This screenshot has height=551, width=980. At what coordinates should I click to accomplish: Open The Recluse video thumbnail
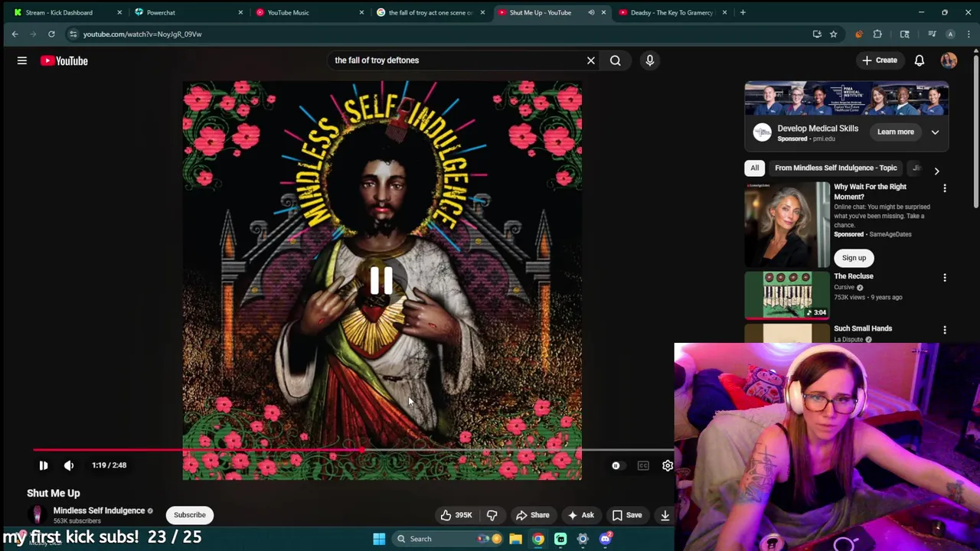pyautogui.click(x=787, y=295)
